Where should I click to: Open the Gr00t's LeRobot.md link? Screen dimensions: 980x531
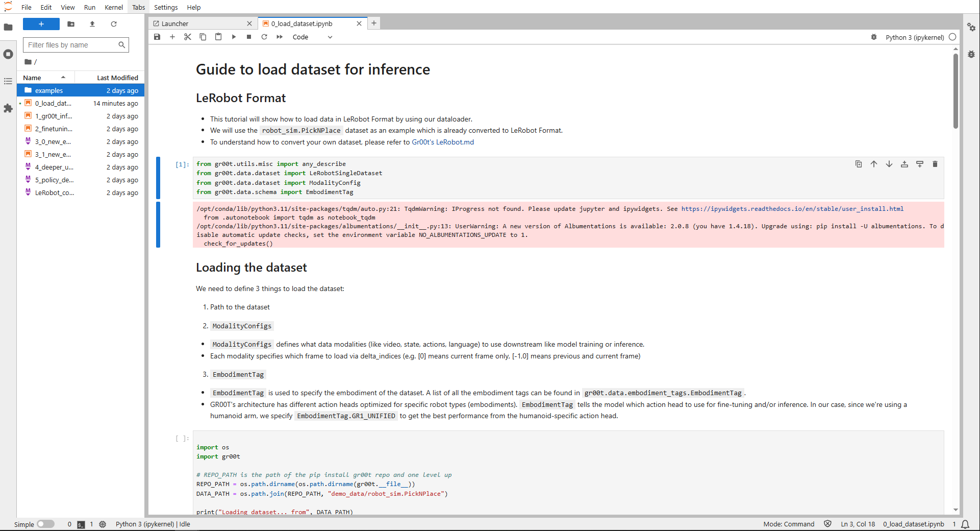[442, 142]
